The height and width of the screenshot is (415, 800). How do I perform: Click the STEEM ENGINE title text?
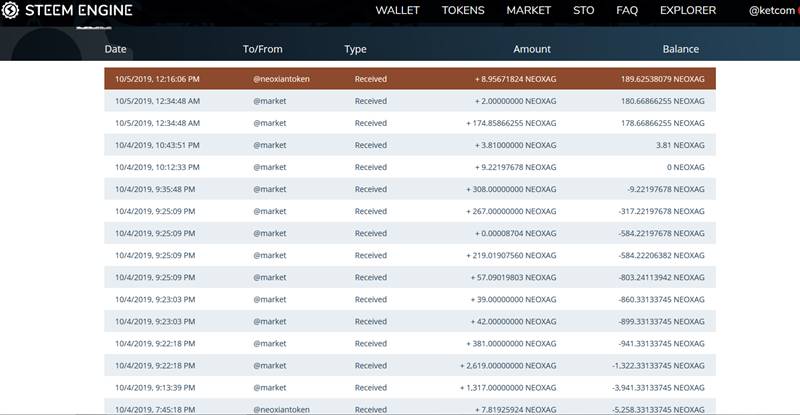tap(79, 10)
